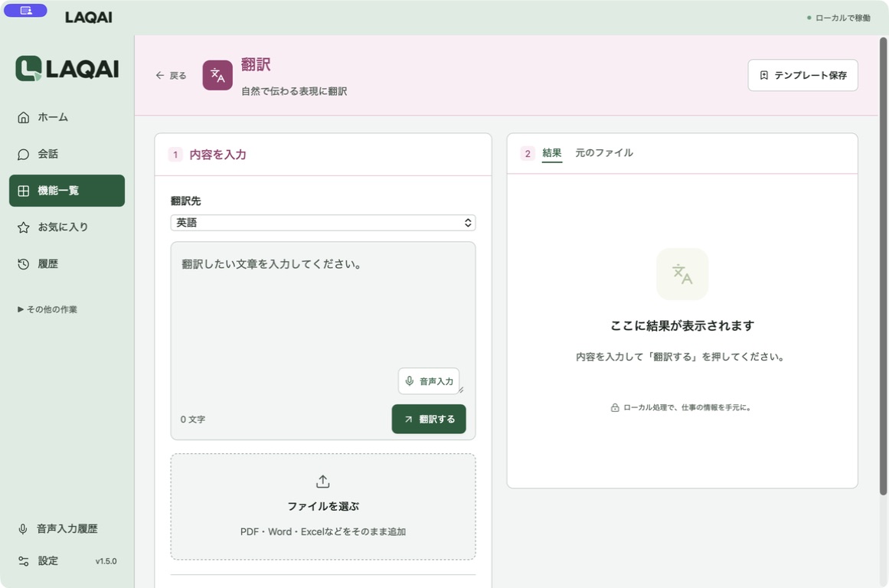Viewport: 889px width, 588px height.
Task: Open 会話 in the sidebar
Action: point(67,154)
